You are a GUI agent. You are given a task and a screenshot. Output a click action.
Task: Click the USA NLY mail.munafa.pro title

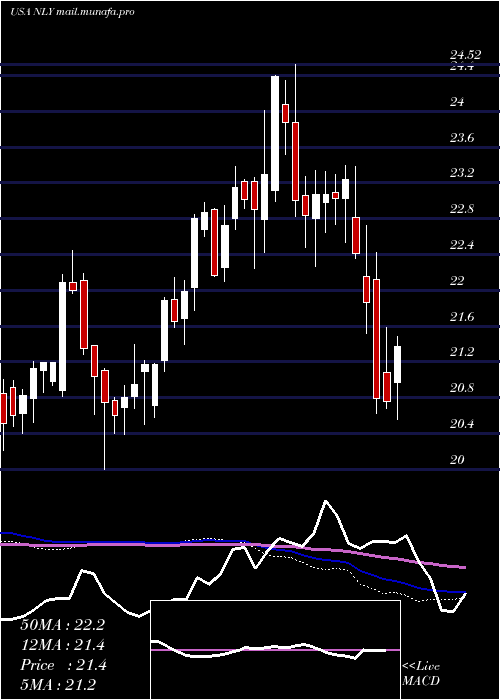point(72,12)
